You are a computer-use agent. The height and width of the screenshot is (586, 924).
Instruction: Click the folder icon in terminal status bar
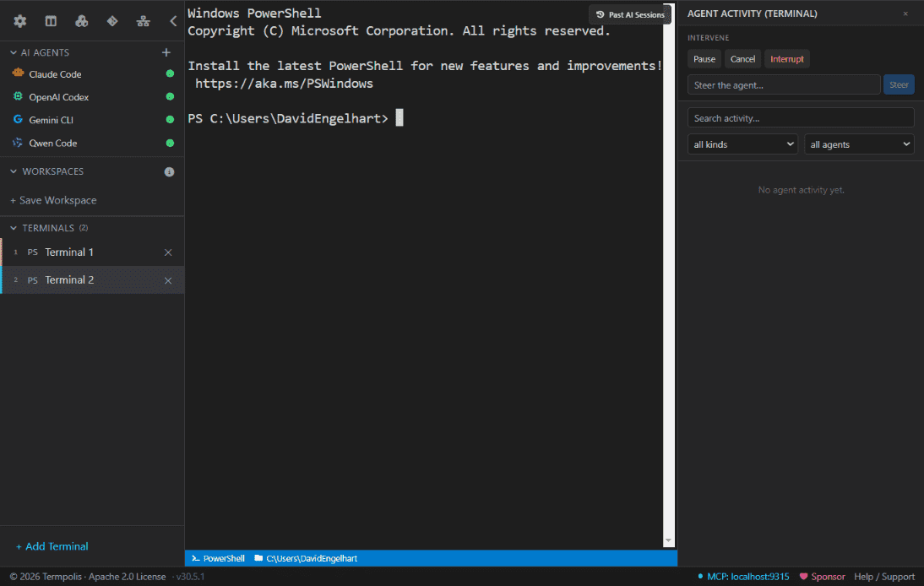click(x=258, y=558)
